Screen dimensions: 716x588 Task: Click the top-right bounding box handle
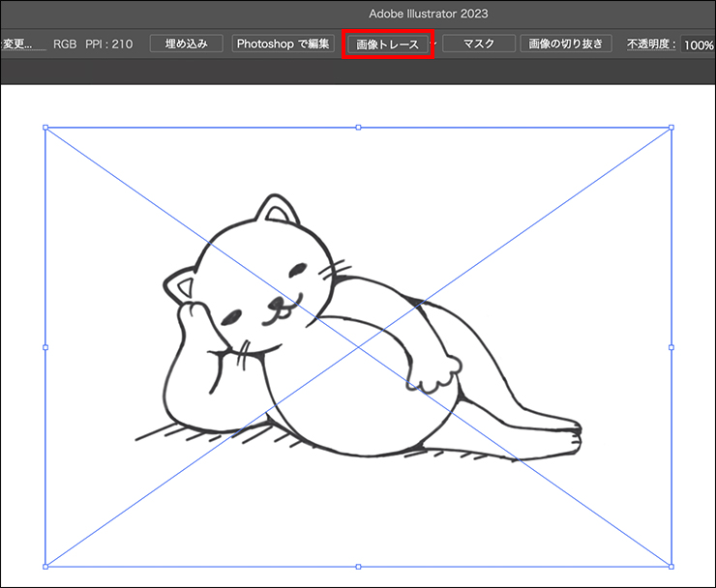671,128
